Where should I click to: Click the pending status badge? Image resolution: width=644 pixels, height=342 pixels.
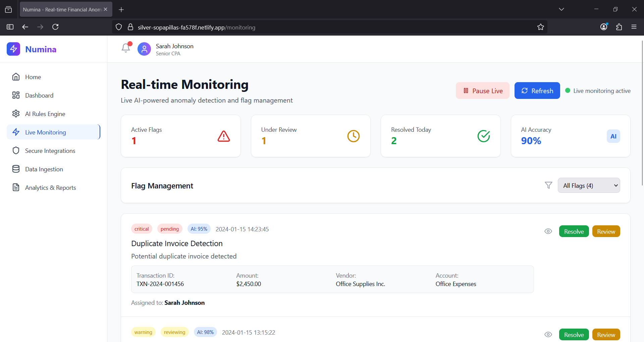[170, 229]
